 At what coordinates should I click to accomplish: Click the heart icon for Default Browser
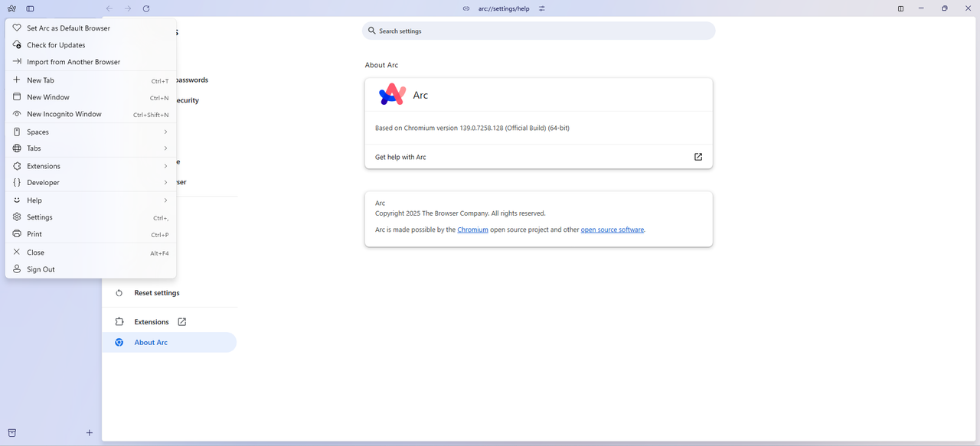[17, 28]
